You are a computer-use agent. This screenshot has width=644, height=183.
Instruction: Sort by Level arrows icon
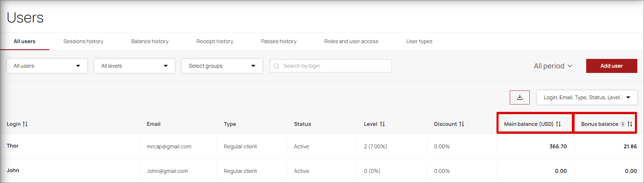(x=382, y=124)
